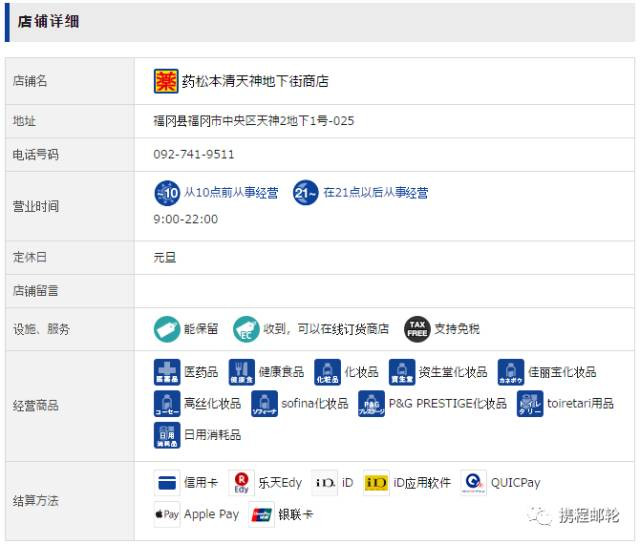Select the holiday text 元旦
Image resolution: width=640 pixels, height=544 pixels.
click(165, 258)
